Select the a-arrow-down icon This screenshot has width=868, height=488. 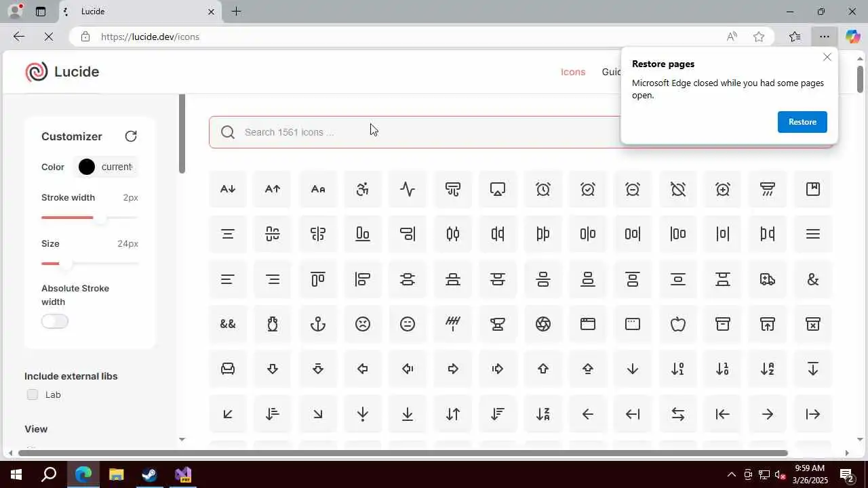click(x=228, y=189)
